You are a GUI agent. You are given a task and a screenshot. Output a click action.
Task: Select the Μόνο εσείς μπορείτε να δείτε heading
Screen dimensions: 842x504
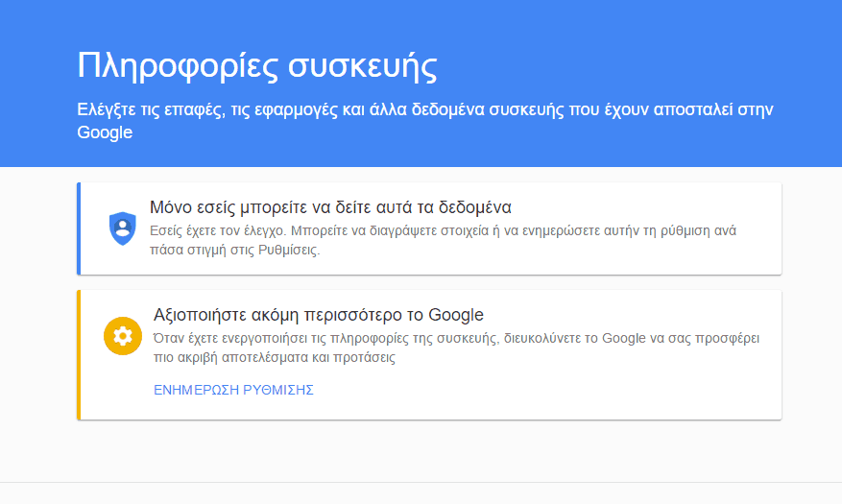(330, 207)
